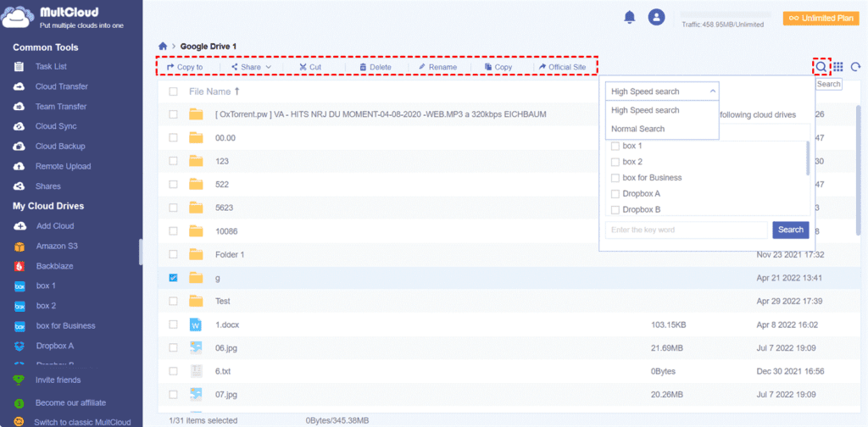Open Amazon S3 drive
868x427 pixels.
click(x=57, y=246)
